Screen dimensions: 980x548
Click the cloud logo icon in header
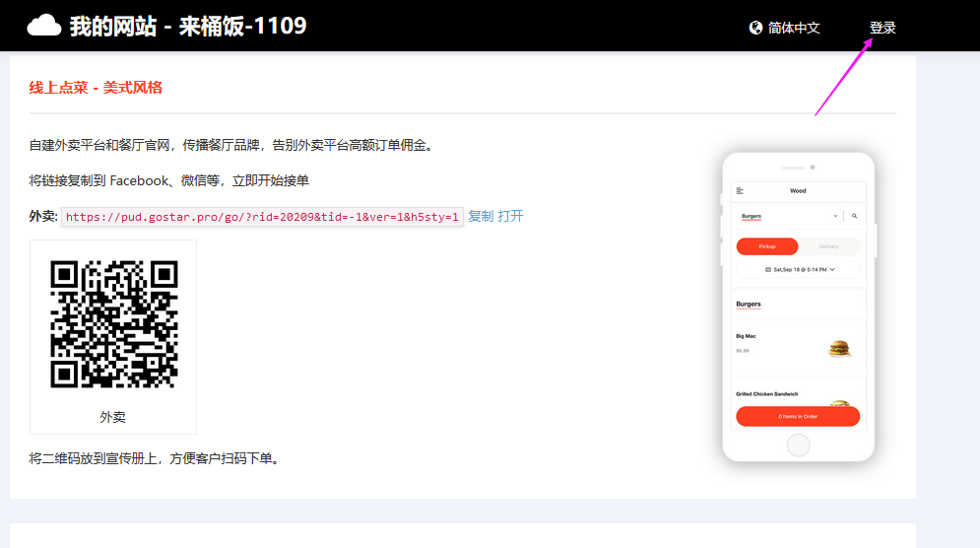pos(43,26)
